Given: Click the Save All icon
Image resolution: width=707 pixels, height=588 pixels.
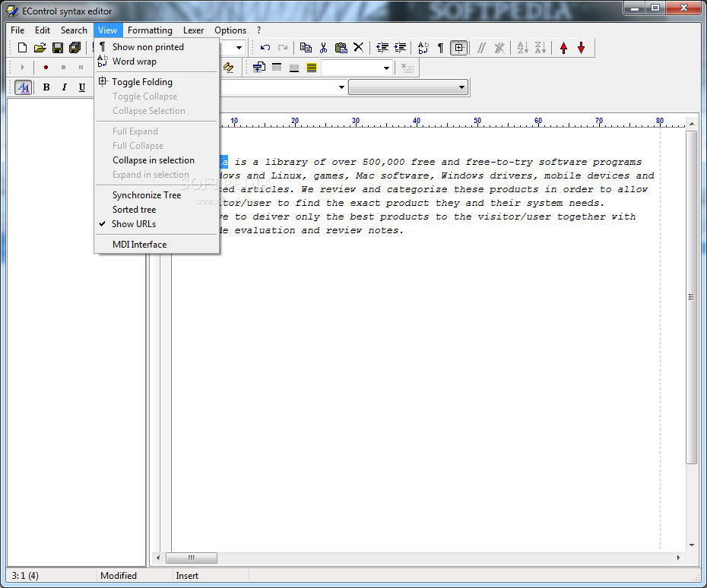Looking at the screenshot, I should pyautogui.click(x=75, y=47).
